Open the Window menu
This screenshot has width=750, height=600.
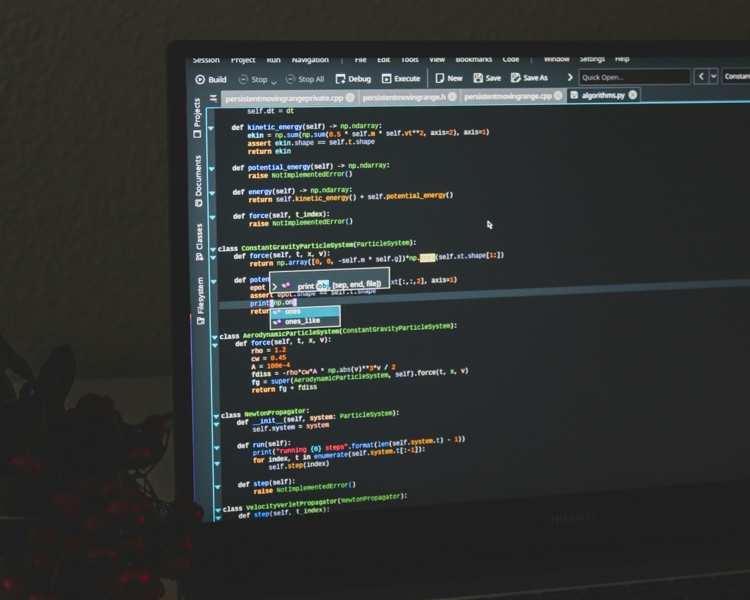556,59
